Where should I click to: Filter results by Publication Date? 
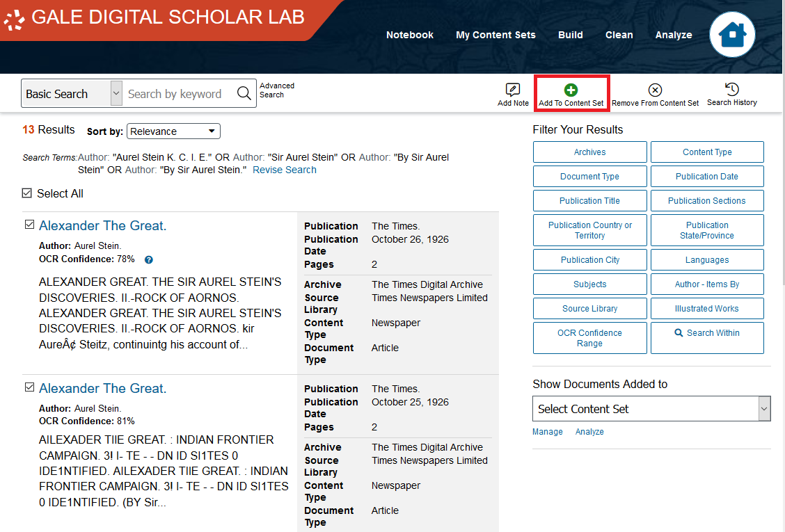706,177
